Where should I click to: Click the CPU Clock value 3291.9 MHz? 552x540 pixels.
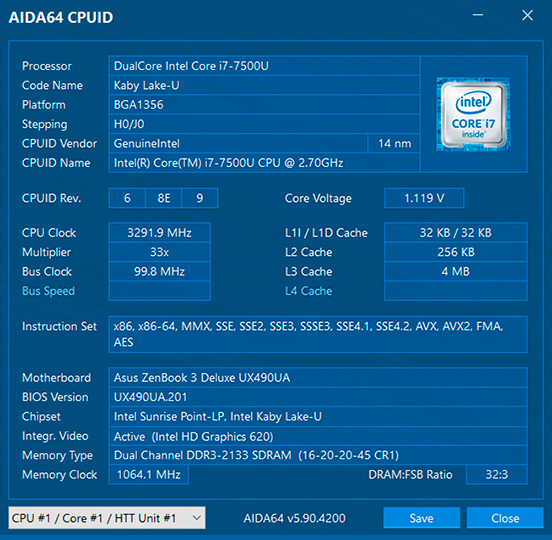[159, 232]
